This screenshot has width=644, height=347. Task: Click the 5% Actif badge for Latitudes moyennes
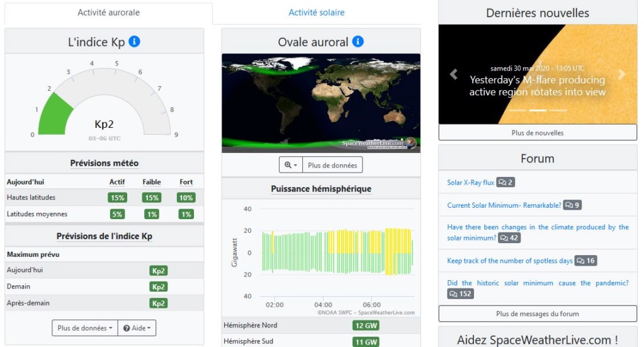click(x=118, y=214)
